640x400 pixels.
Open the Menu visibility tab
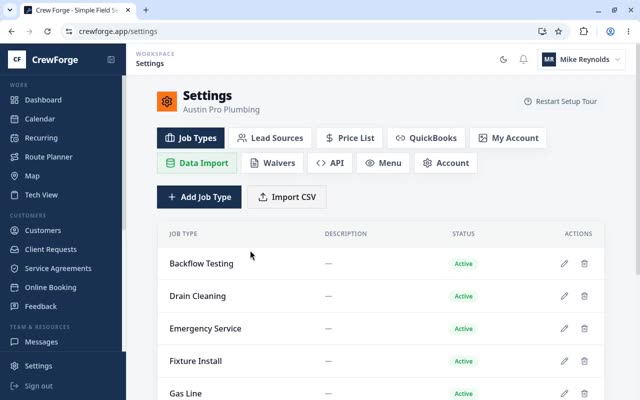[x=383, y=163]
